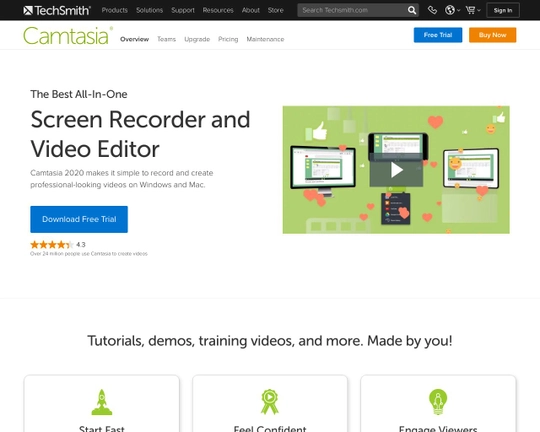Click the search magnifier icon
The width and height of the screenshot is (540, 432).
(412, 10)
